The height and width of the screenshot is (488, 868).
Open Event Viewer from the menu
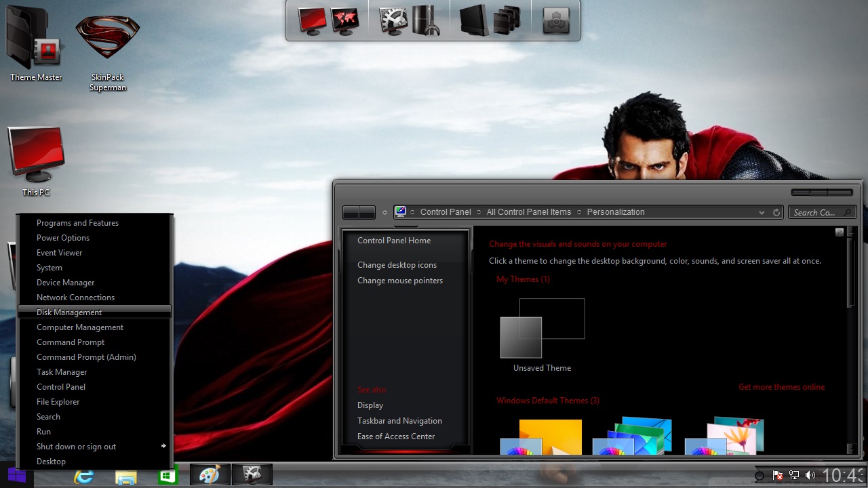coord(94,253)
